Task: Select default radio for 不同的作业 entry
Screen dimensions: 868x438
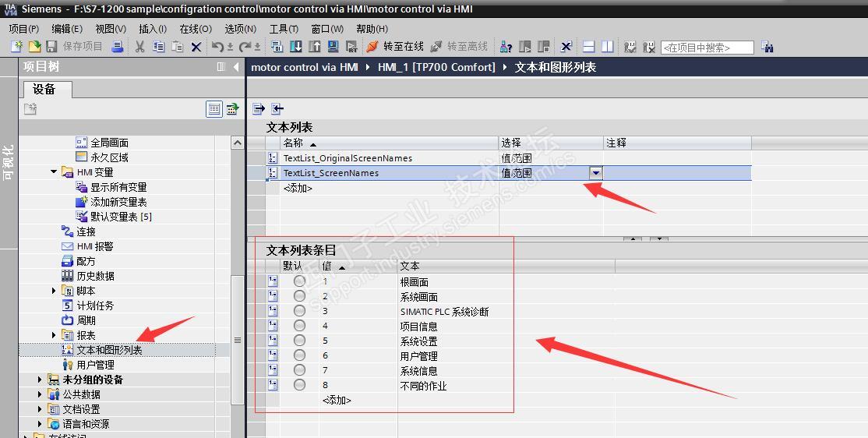Action: 299,385
